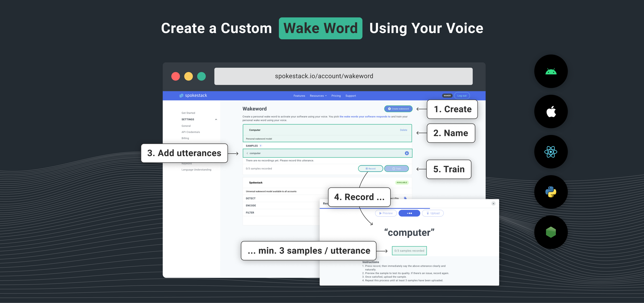The width and height of the screenshot is (644, 303).
Task: Click the Spokestack universal model name
Action: pyautogui.click(x=256, y=183)
